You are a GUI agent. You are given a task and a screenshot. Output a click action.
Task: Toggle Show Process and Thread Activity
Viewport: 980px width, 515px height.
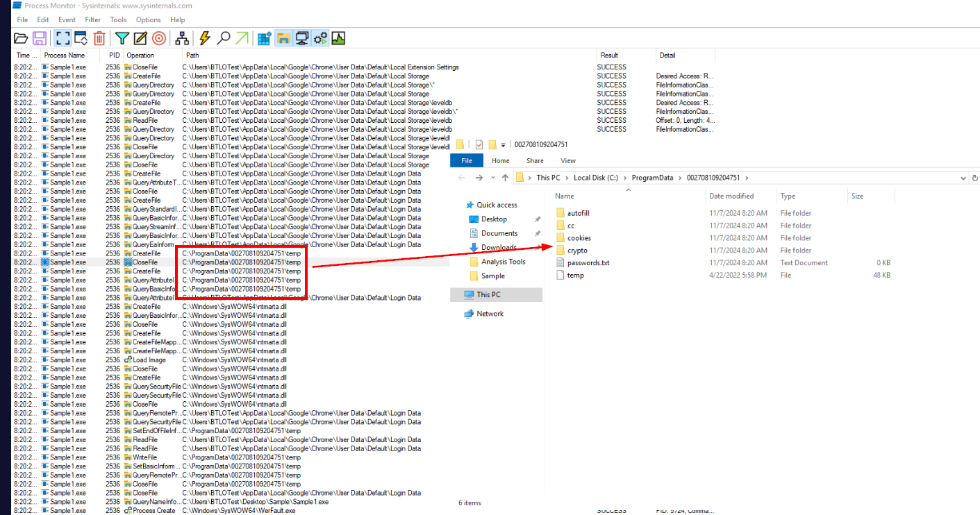pos(320,38)
